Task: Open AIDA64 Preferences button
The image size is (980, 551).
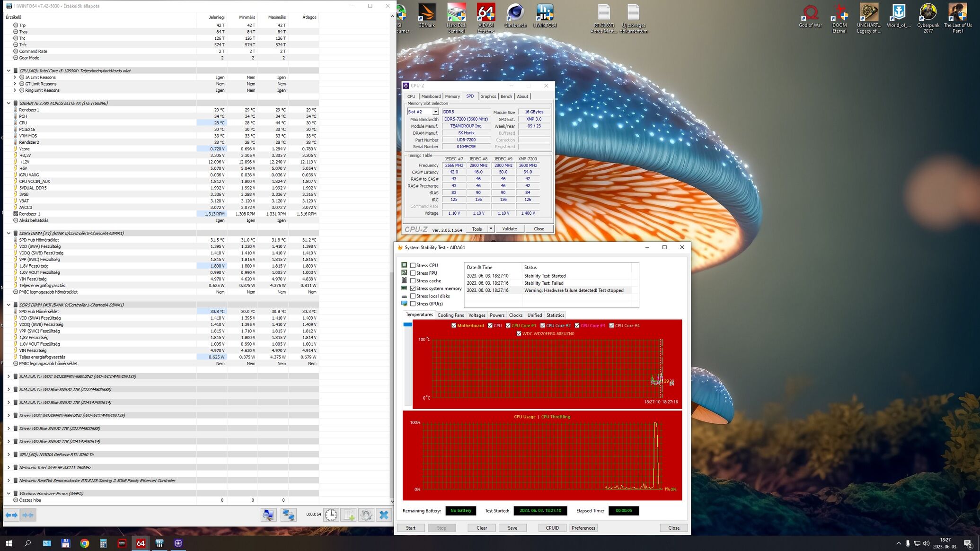Action: pos(583,528)
